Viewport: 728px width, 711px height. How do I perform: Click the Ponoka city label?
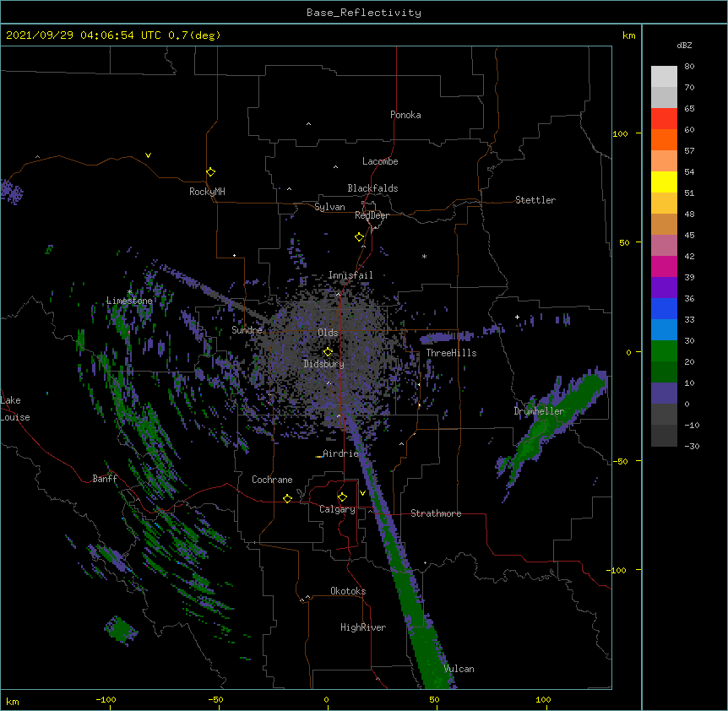coord(405,115)
